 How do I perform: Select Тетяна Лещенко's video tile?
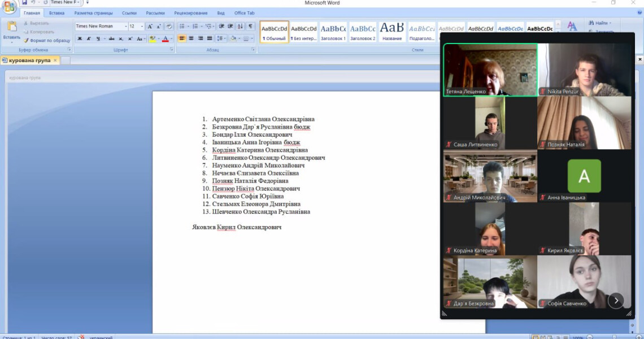point(490,70)
